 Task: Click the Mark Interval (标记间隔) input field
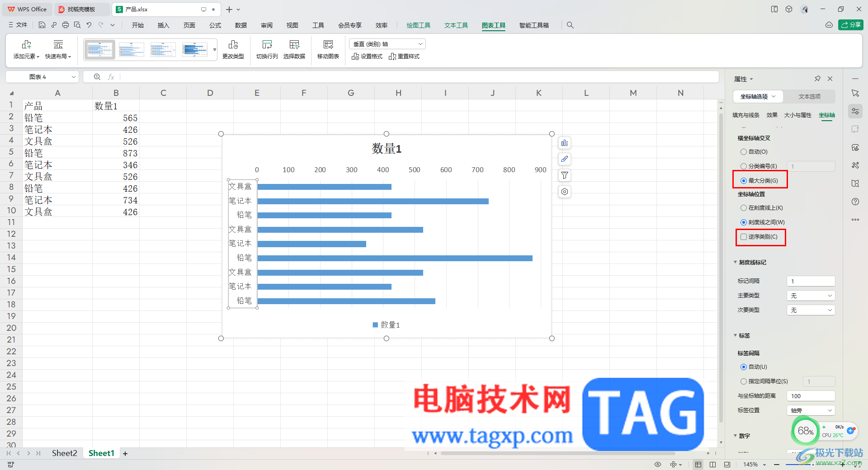(x=811, y=281)
